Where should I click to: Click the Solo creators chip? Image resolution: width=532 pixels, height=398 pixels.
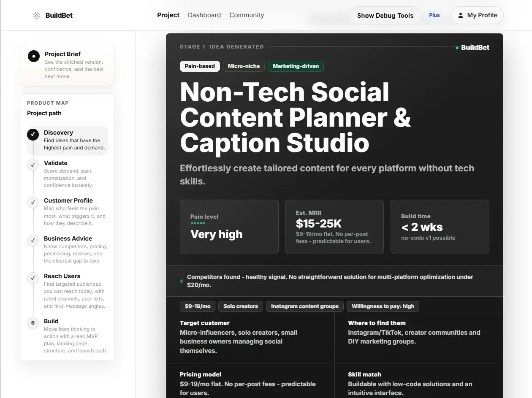click(x=241, y=306)
